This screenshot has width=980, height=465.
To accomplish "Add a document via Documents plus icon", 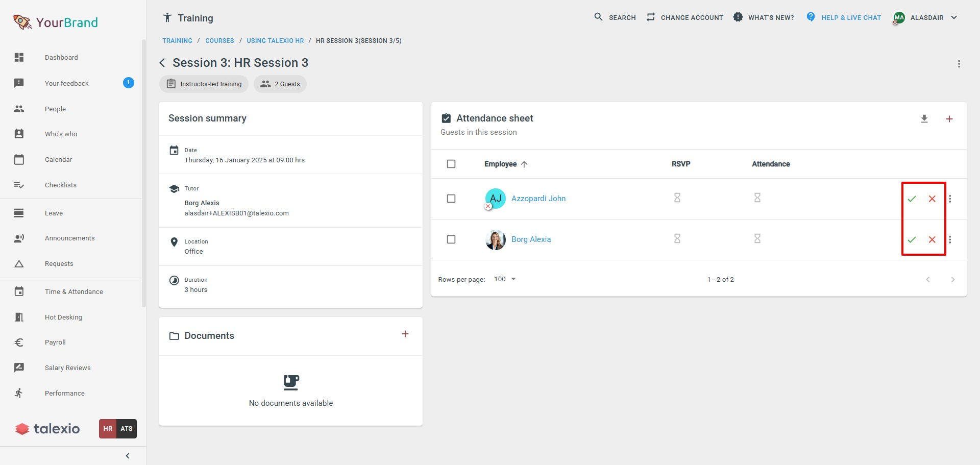I will coord(405,334).
